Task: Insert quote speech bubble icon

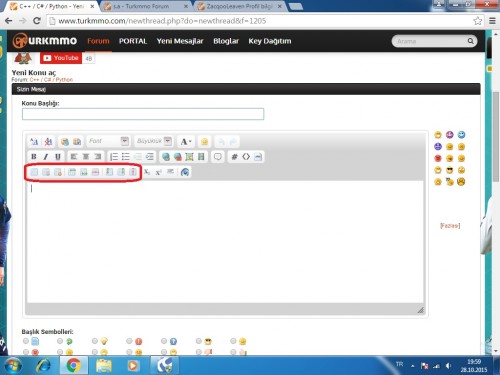Action: (x=218, y=157)
